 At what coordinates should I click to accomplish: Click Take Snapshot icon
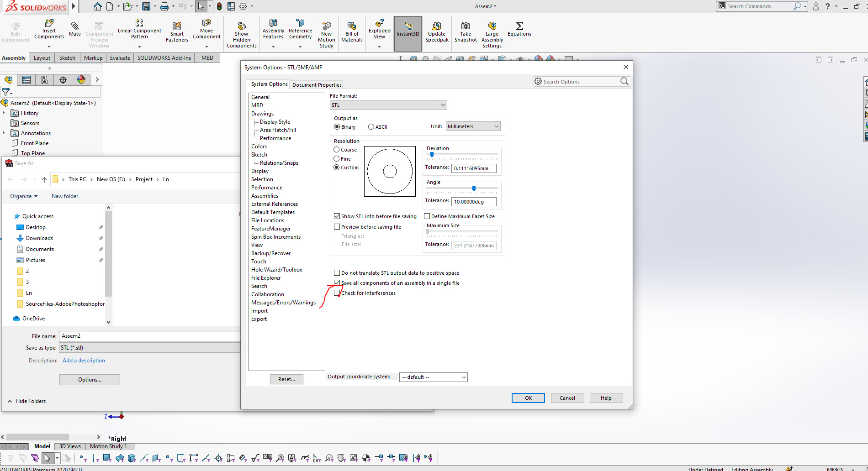click(x=466, y=26)
